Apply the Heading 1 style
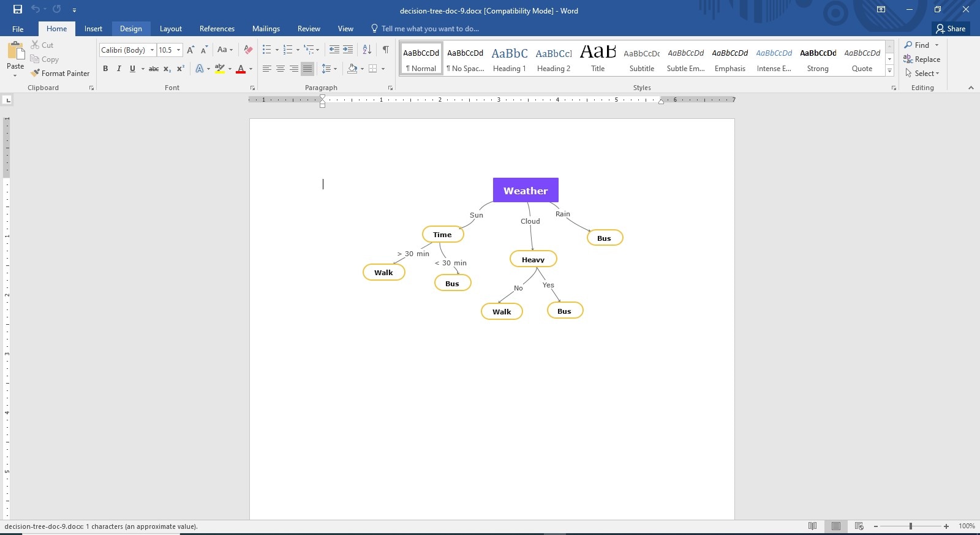Viewport: 980px width, 535px height. (510, 59)
